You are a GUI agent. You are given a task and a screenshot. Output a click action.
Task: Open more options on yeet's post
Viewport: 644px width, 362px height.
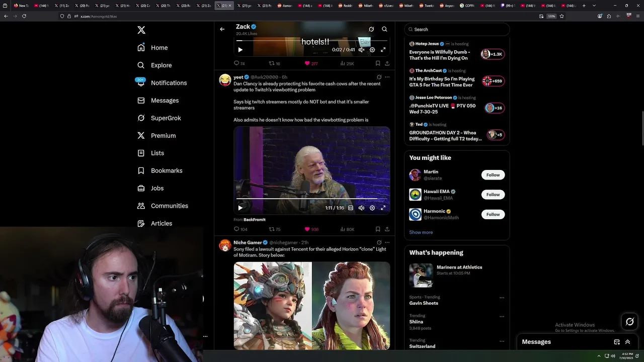click(387, 77)
